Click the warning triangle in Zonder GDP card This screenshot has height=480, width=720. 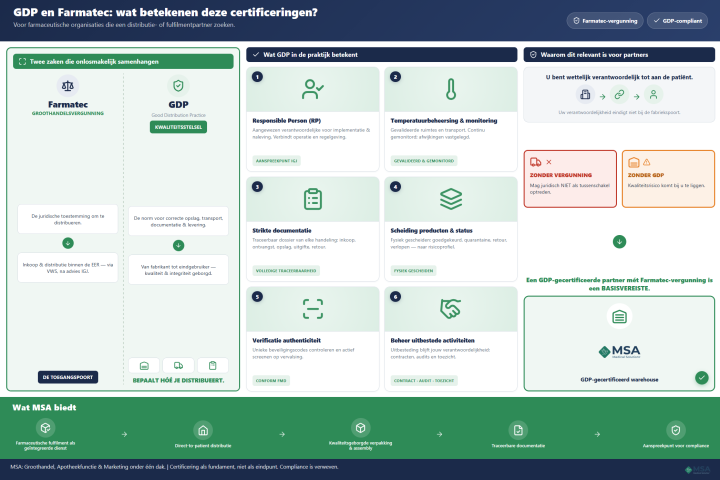[647, 162]
